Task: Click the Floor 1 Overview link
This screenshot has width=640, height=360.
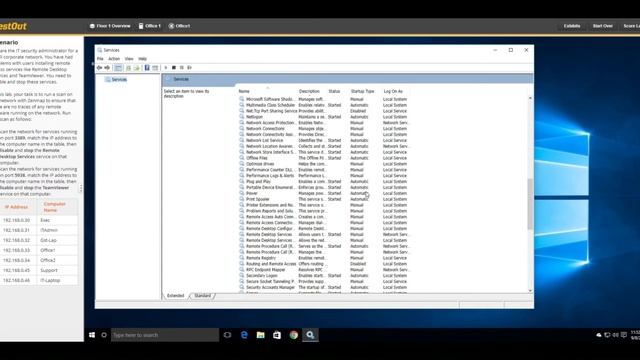Action: click(x=110, y=26)
